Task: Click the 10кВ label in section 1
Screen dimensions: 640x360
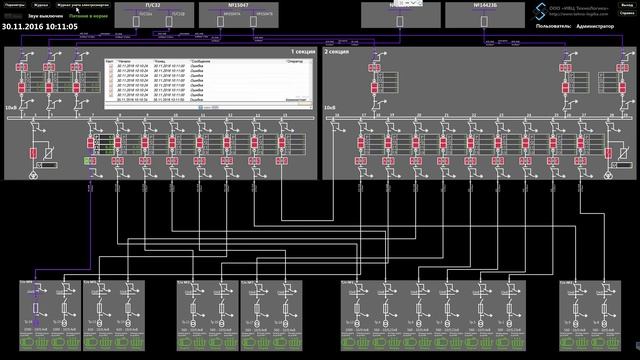Action: [11, 108]
